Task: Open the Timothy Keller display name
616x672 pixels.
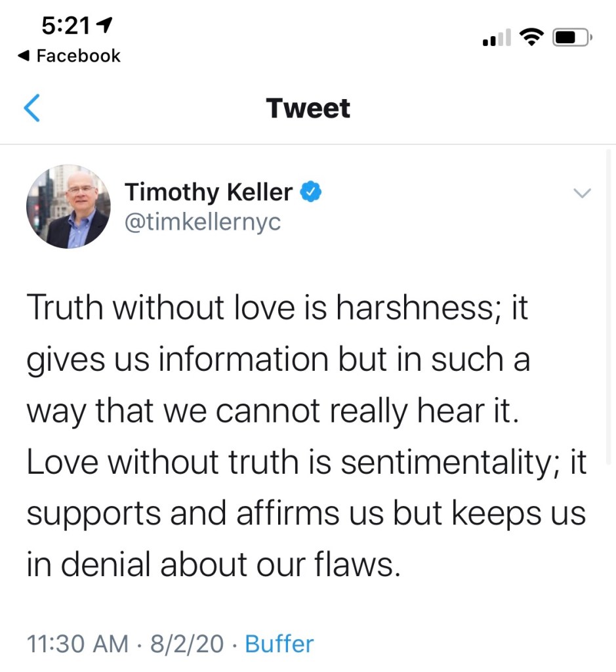Action: click(208, 192)
